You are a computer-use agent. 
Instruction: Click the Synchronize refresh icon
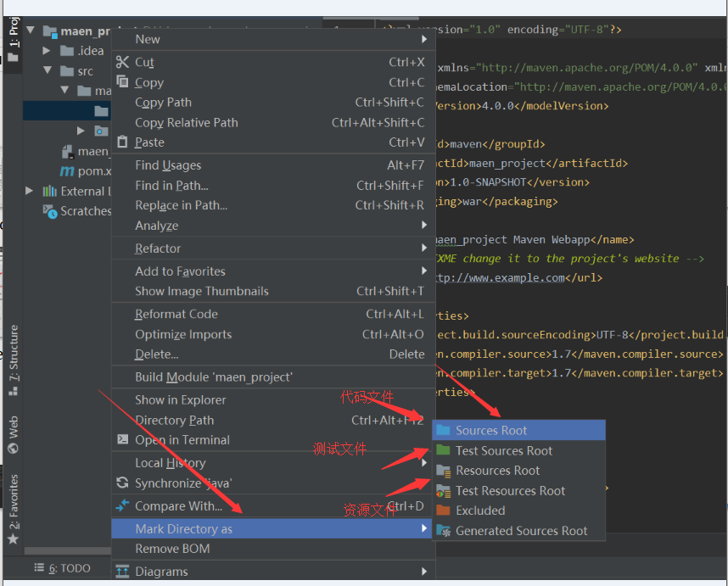click(122, 483)
